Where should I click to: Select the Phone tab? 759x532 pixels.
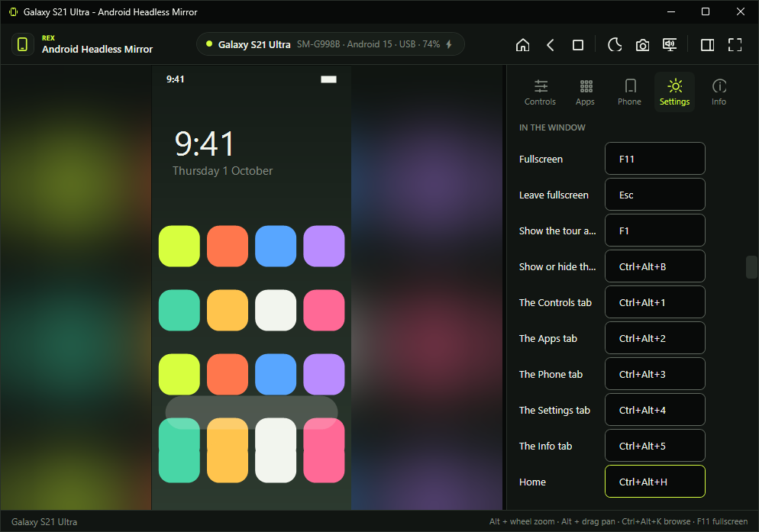(630, 92)
